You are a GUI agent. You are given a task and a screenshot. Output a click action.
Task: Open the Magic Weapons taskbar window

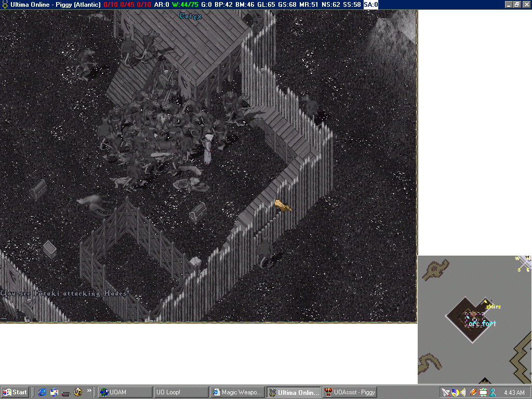(x=237, y=392)
